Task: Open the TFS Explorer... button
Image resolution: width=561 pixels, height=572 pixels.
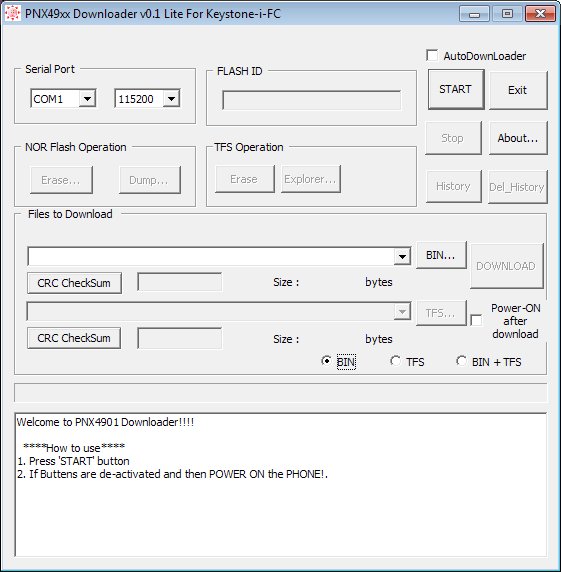Action: pyautogui.click(x=310, y=179)
